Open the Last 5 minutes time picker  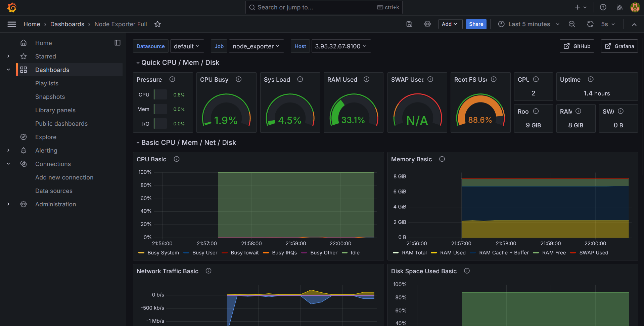click(x=529, y=24)
